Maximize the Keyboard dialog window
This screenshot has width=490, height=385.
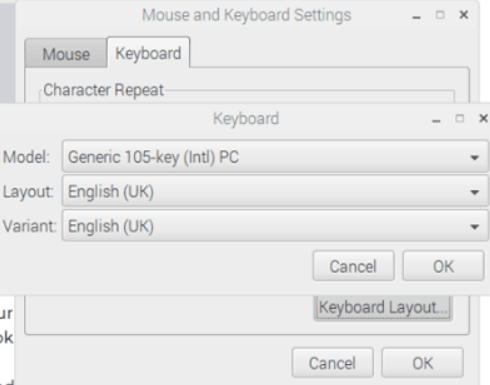tap(460, 118)
